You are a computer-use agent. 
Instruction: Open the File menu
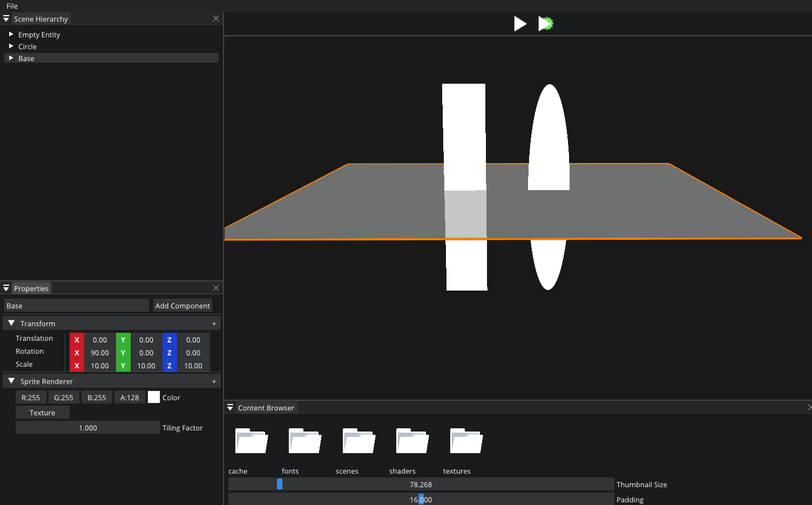point(11,6)
